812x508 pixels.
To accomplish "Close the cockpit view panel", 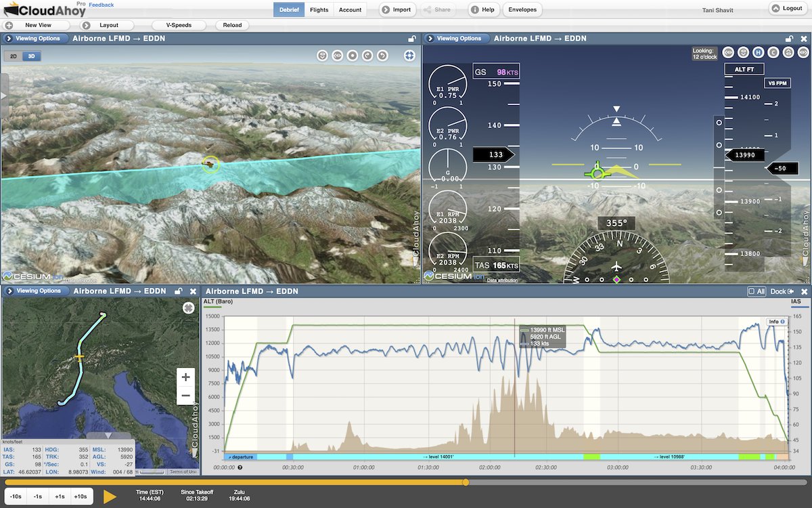I will click(x=803, y=39).
